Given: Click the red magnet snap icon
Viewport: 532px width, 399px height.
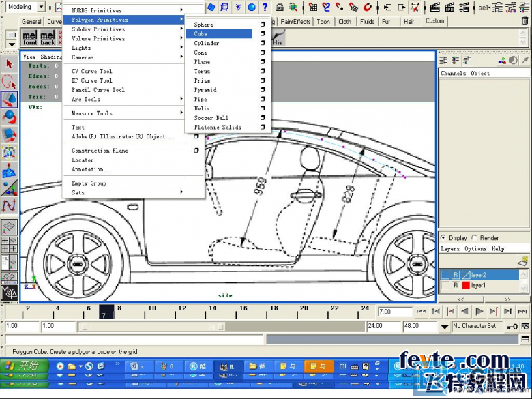Looking at the screenshot, I should pyautogui.click(x=368, y=7).
